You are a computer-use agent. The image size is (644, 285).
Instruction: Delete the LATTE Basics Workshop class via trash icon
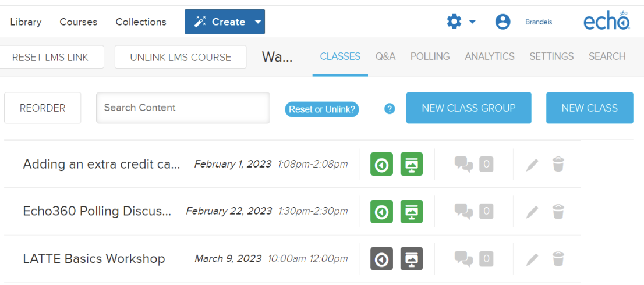click(558, 258)
